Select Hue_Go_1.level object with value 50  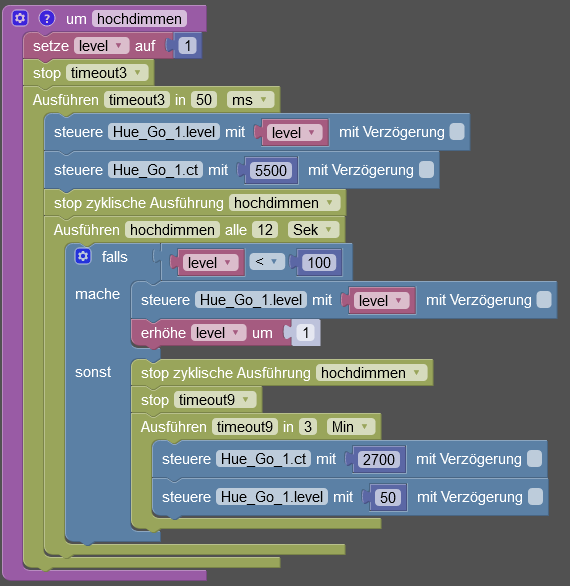click(272, 497)
